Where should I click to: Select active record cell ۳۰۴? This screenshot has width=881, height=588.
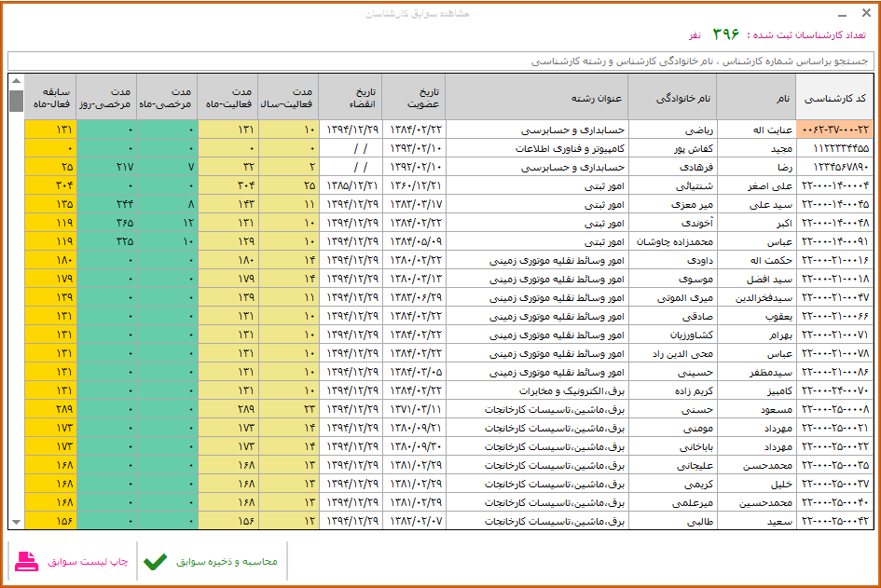point(50,185)
